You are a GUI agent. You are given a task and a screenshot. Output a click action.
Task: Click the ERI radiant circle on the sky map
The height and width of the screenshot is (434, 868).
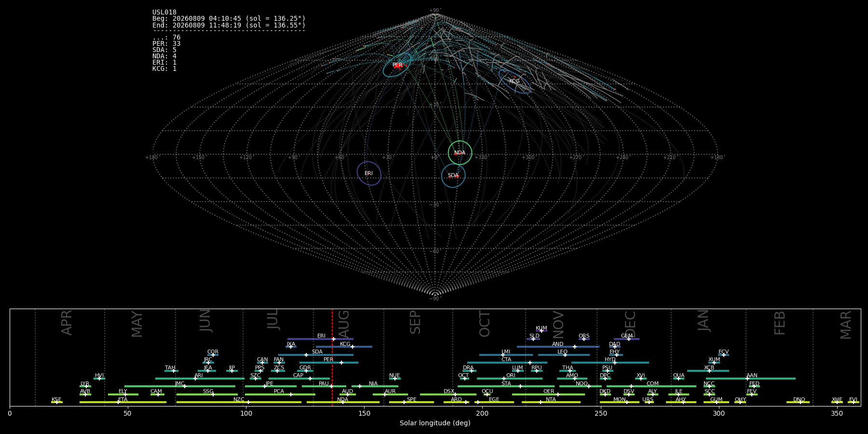369,174
